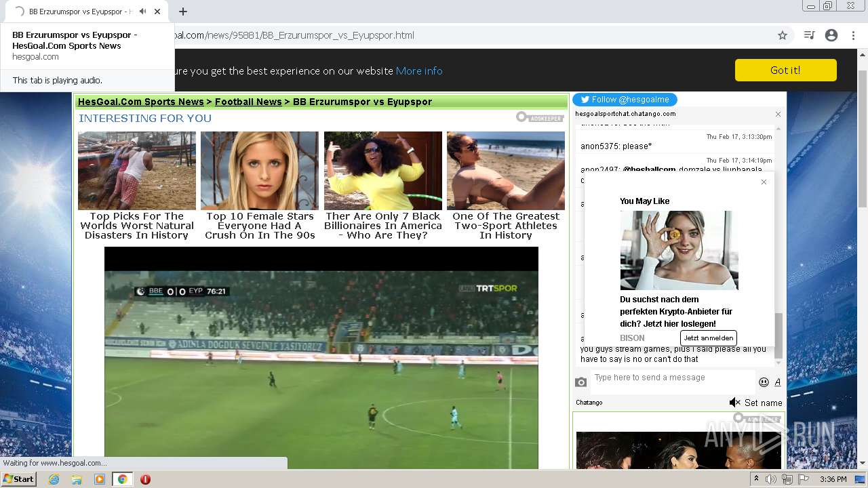Close the You May Like ad popup
The width and height of the screenshot is (868, 488).
(764, 182)
